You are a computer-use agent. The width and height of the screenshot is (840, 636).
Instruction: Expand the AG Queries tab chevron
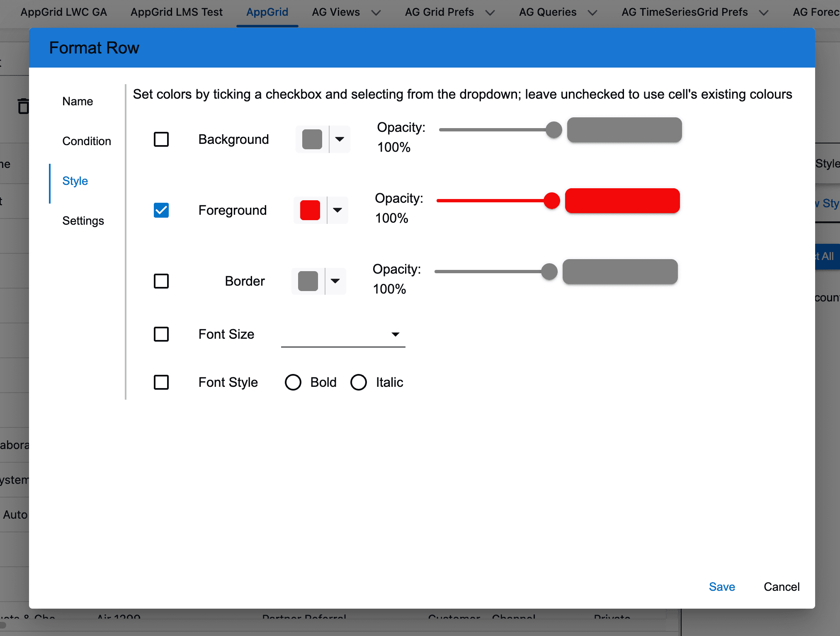[x=592, y=13]
